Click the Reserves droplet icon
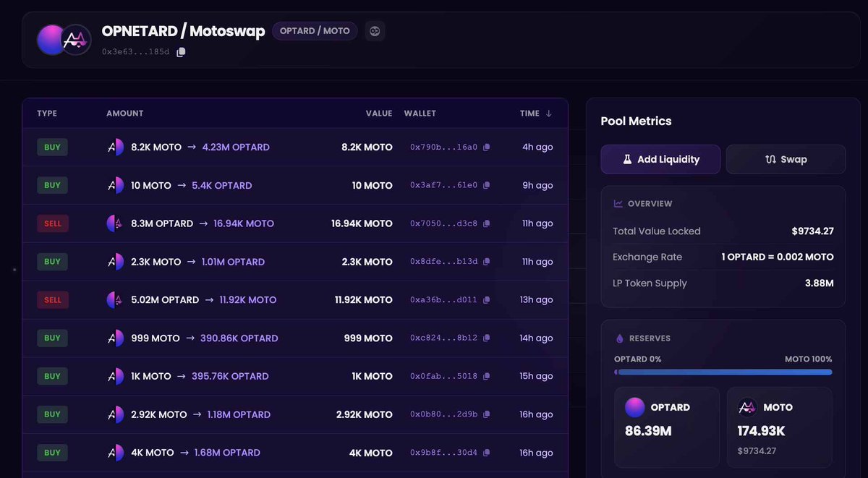Screen dimensions: 868x478 (619, 338)
